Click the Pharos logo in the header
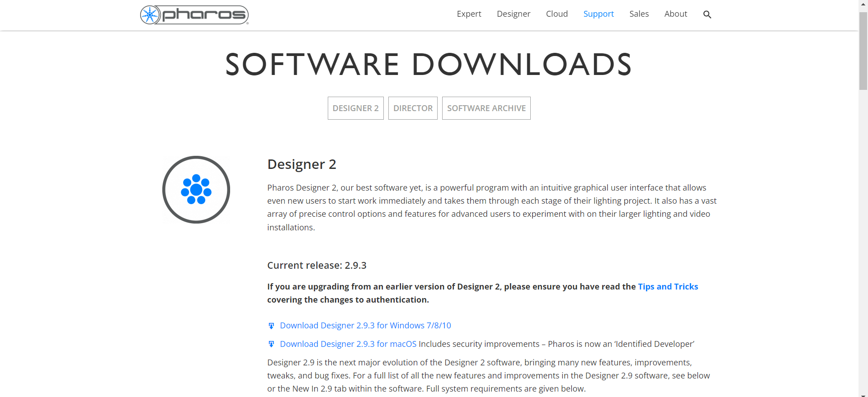 [x=194, y=15]
